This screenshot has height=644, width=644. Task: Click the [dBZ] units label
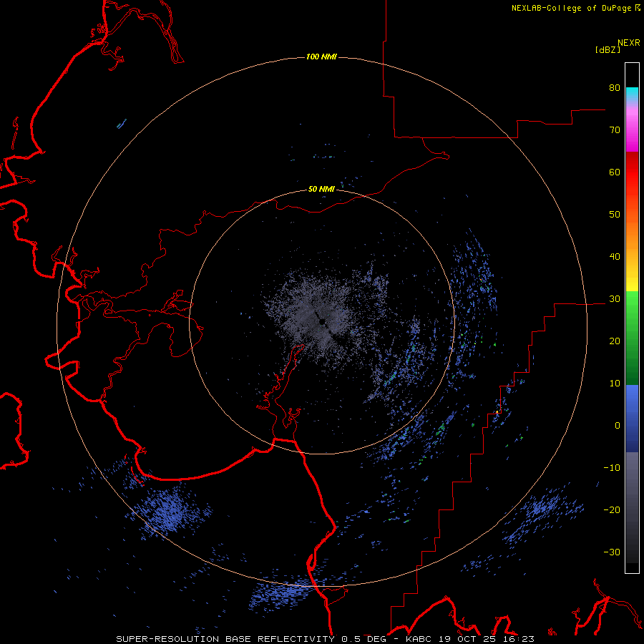pyautogui.click(x=608, y=50)
